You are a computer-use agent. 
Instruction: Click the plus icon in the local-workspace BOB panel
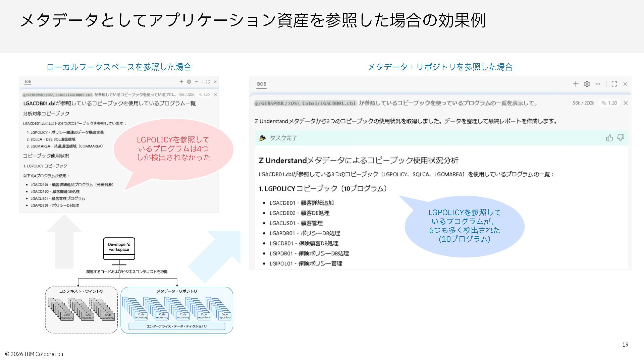pos(181,81)
